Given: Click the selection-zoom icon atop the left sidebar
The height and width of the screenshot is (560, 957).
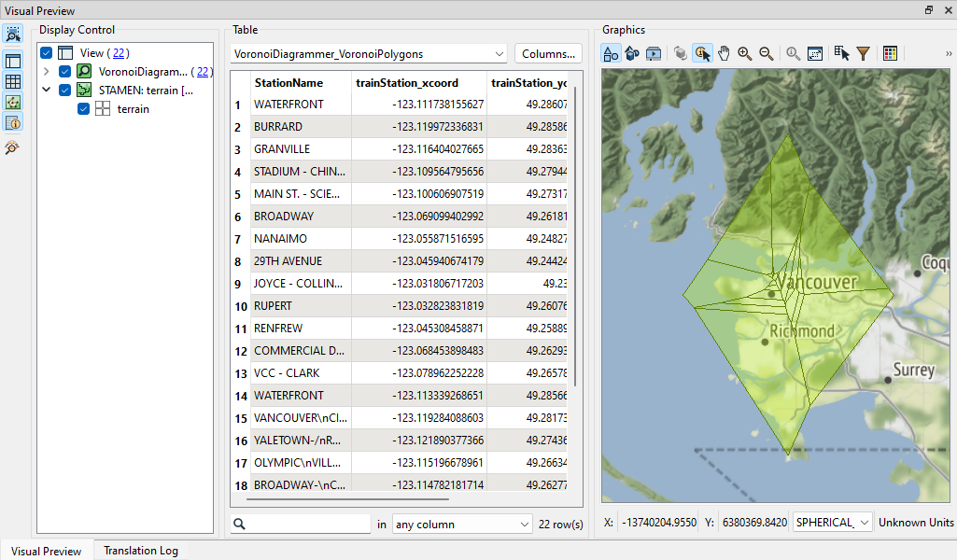Looking at the screenshot, I should tap(13, 34).
